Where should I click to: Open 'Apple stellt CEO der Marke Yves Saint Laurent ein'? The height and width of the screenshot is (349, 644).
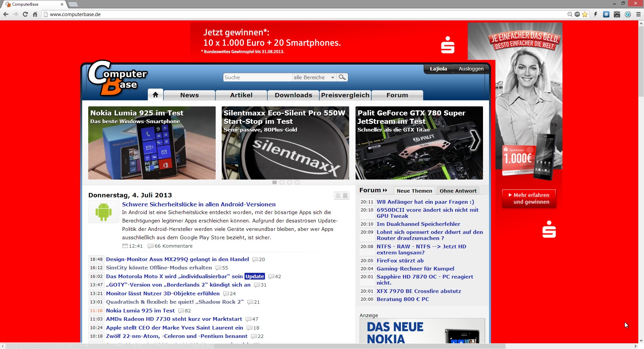point(174,328)
